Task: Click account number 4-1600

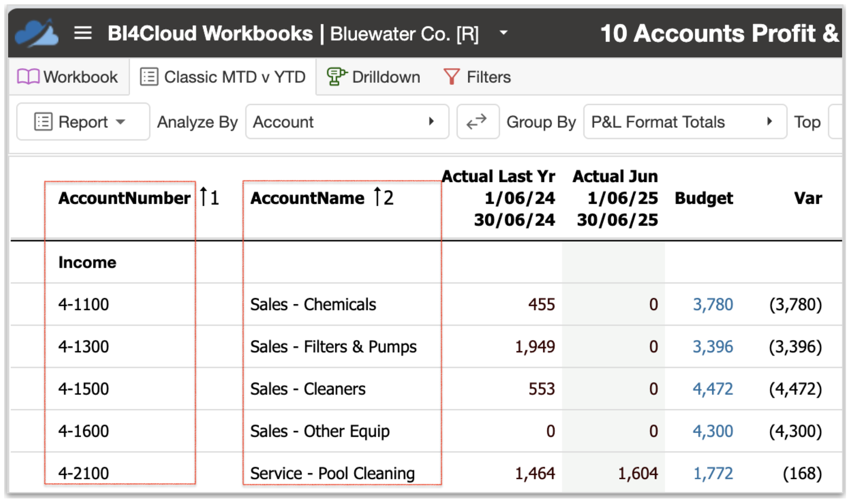Action: tap(84, 432)
